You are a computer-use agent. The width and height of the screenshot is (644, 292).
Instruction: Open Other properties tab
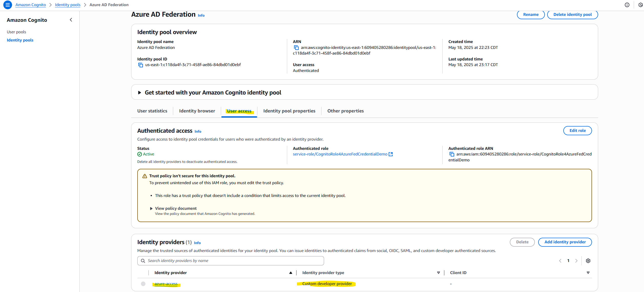pyautogui.click(x=345, y=111)
